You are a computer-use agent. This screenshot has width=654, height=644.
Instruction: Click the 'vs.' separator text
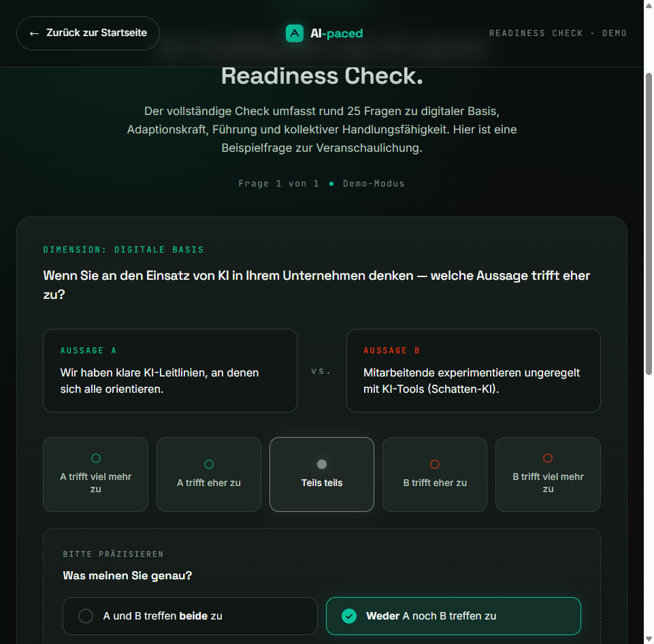(x=321, y=371)
